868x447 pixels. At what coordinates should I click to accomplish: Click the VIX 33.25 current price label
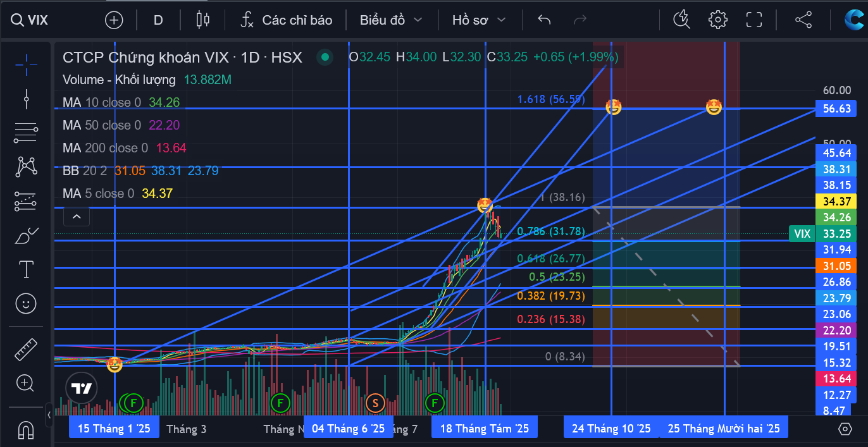coord(822,233)
